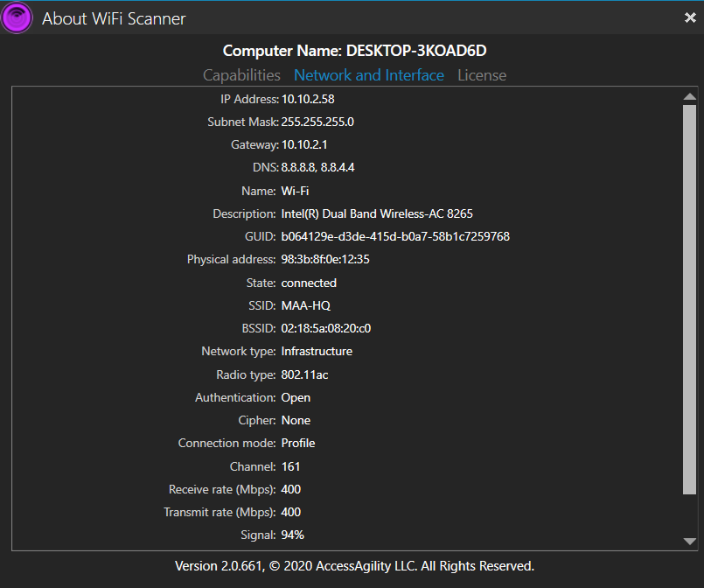Click the computer name DESKTOP-3KOAD6D
The height and width of the screenshot is (588, 704).
pos(416,51)
